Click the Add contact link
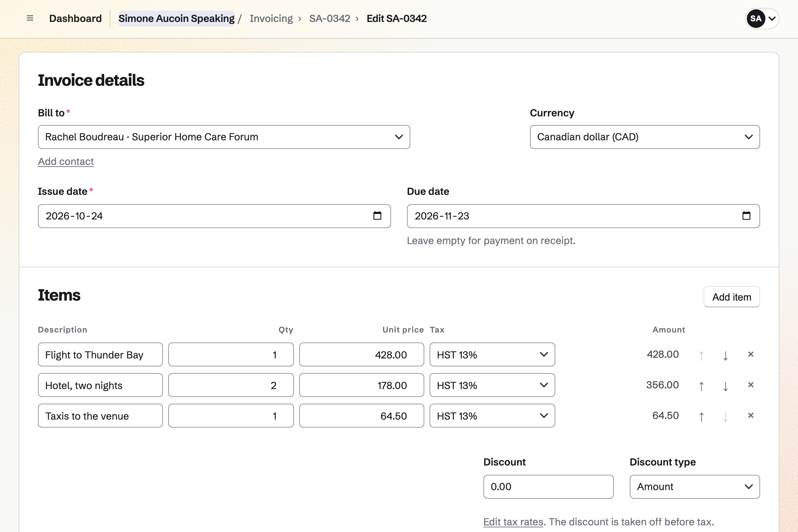The height and width of the screenshot is (532, 798). pos(66,162)
